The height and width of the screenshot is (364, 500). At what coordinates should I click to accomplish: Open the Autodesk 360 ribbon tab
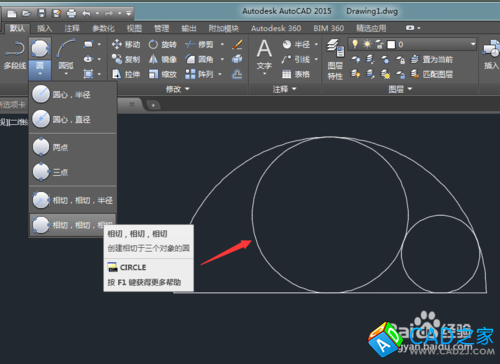(x=276, y=29)
